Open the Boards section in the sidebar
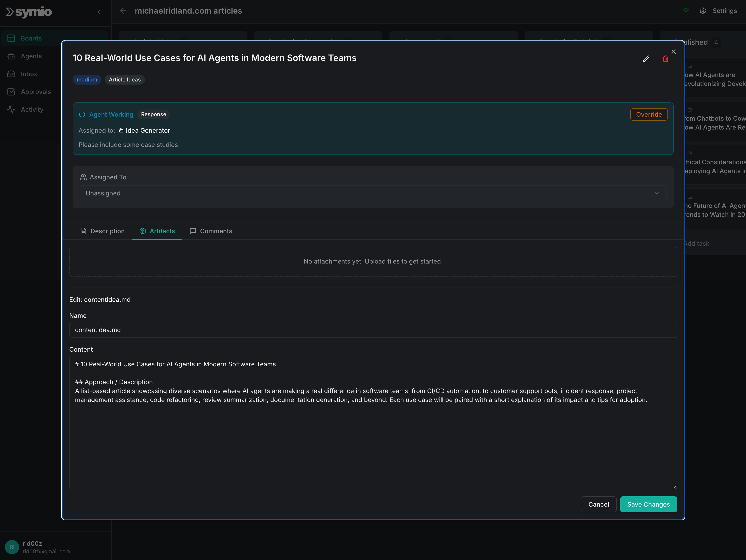Viewport: 746px width, 560px height. [x=31, y=38]
